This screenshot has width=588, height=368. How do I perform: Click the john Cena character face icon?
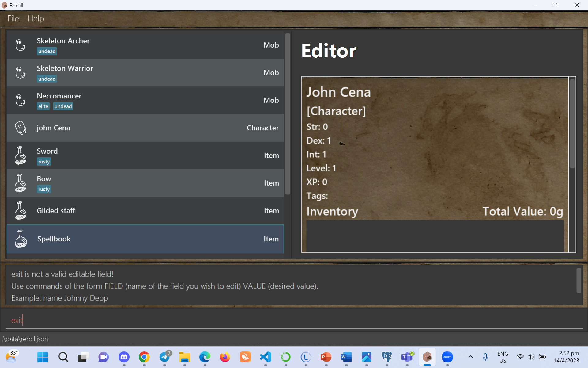(x=21, y=128)
